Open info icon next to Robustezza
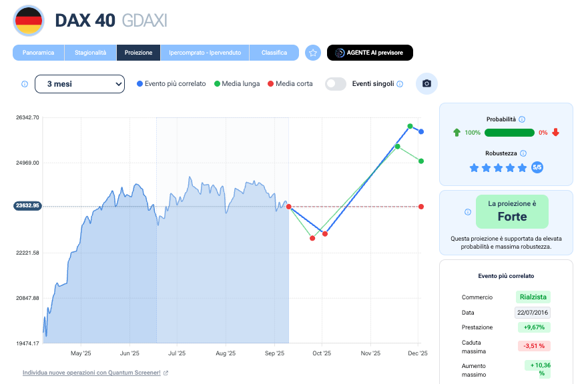 523,153
